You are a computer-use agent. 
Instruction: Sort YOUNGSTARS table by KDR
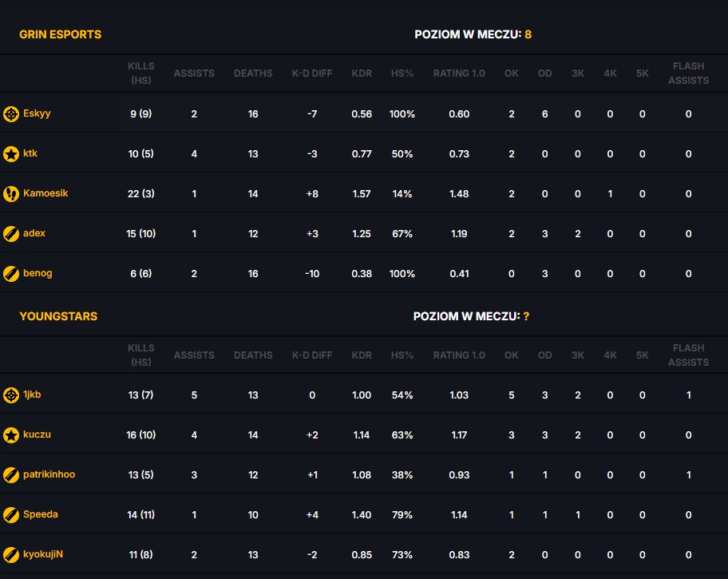tap(362, 355)
